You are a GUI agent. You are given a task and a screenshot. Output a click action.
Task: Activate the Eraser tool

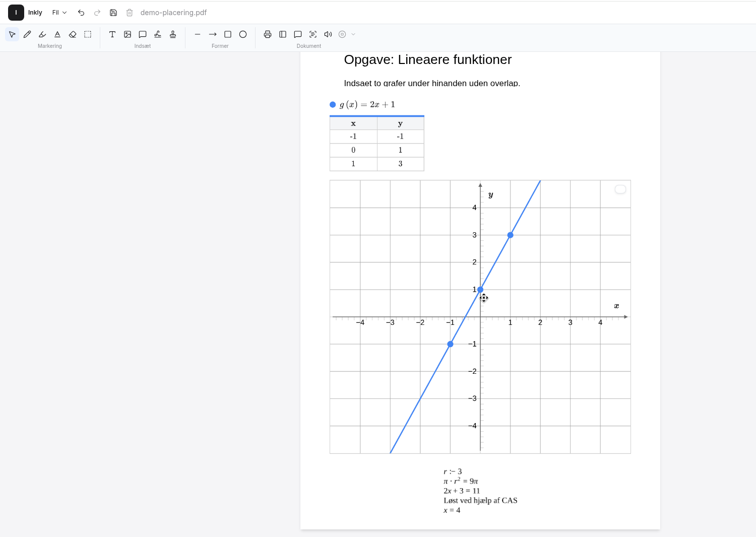pos(73,34)
